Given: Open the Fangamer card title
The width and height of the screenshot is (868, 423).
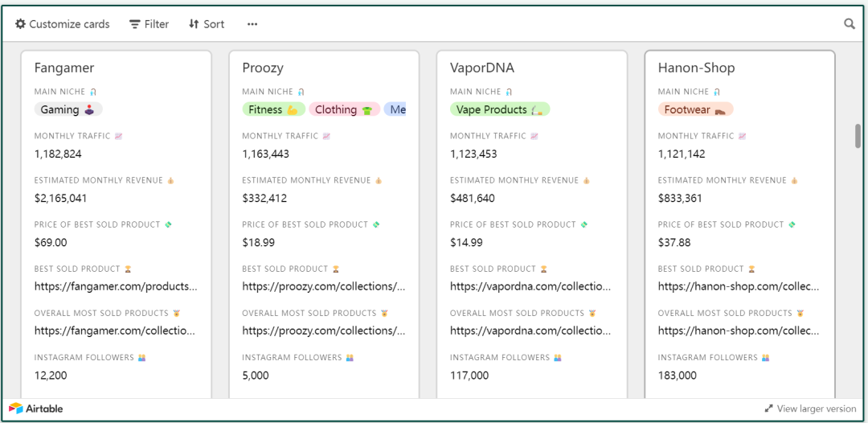Looking at the screenshot, I should point(65,68).
